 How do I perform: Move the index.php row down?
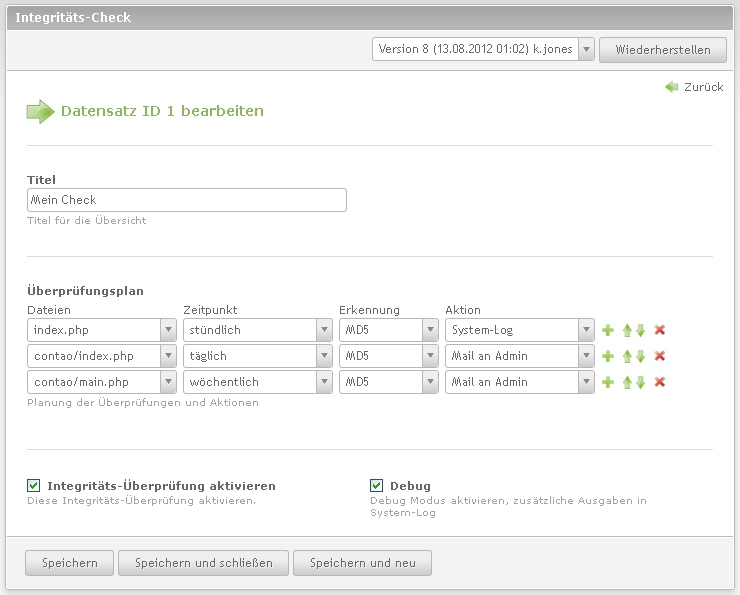point(641,330)
